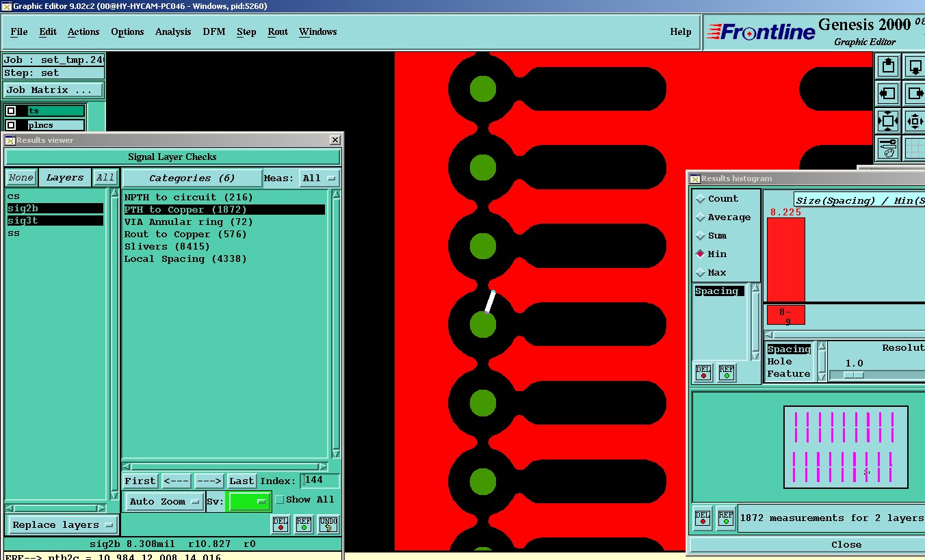Click UNDO icon in Results viewer
Viewport: 925px width, 560px height.
[328, 524]
